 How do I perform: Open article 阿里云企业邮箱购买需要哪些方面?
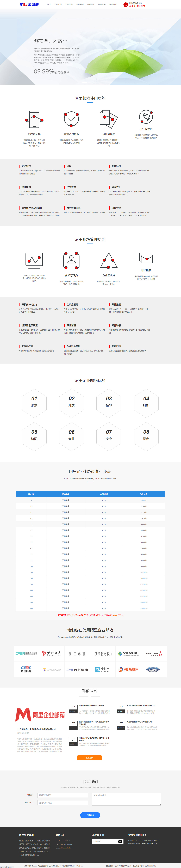coord(140,722)
